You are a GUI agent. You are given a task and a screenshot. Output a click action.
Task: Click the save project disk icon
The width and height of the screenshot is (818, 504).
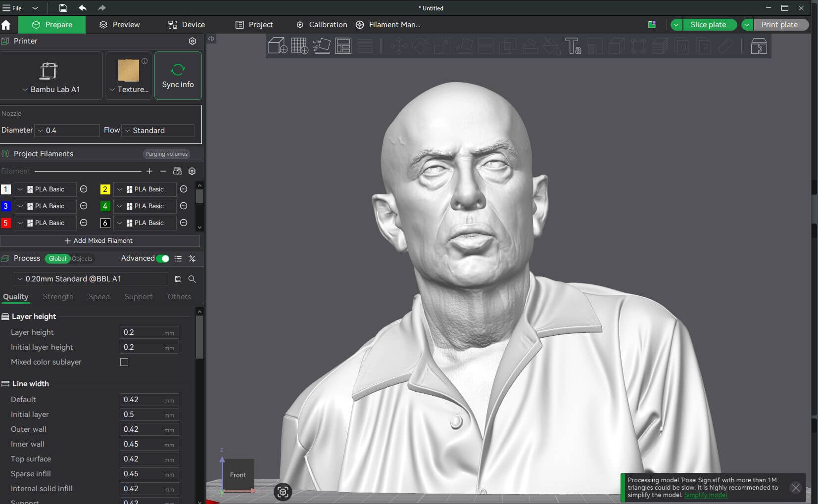[x=63, y=8]
